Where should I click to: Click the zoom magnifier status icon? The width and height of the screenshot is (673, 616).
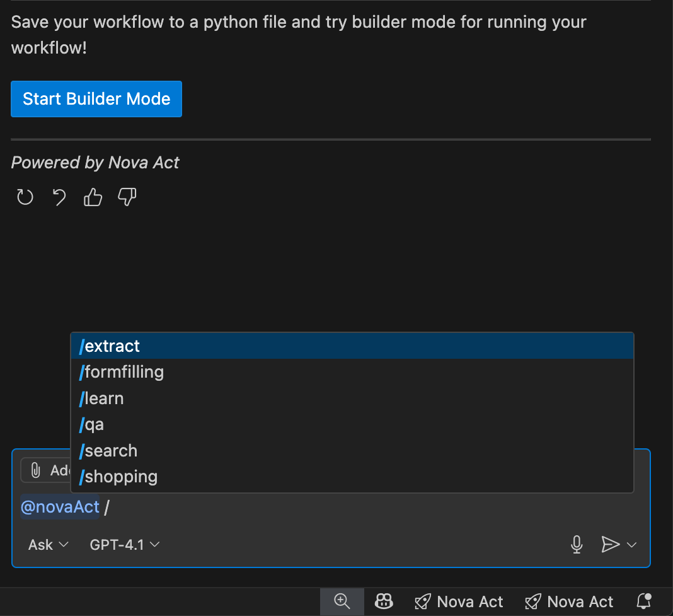[x=342, y=601]
